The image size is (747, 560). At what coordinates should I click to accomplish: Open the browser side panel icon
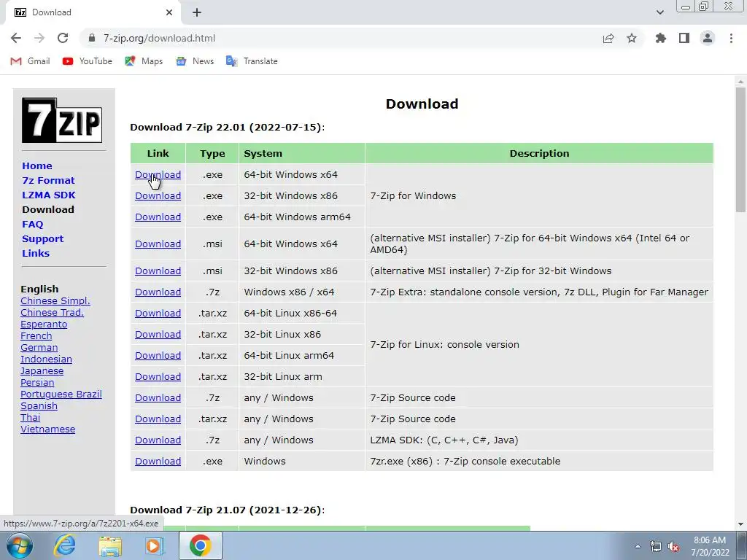click(684, 38)
